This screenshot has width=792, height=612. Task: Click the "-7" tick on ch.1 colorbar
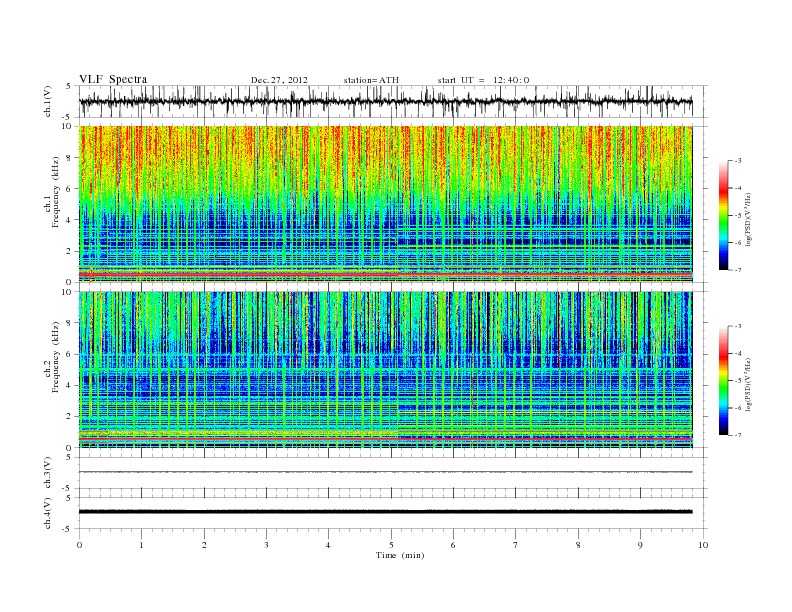tap(738, 270)
